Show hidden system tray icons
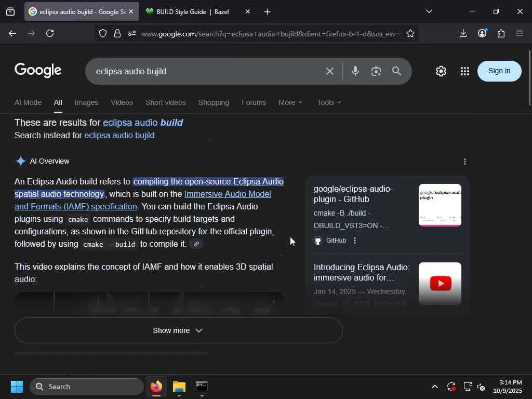This screenshot has height=399, width=532. [435, 387]
